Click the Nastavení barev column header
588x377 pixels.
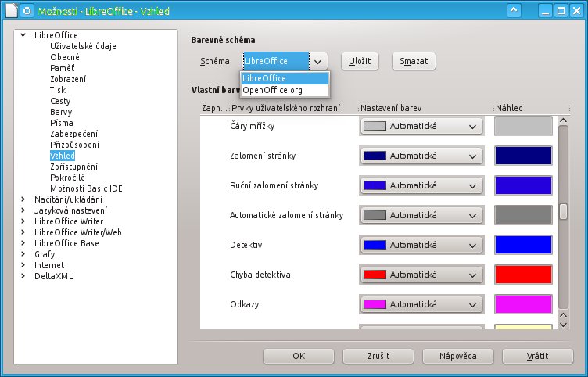click(x=391, y=108)
